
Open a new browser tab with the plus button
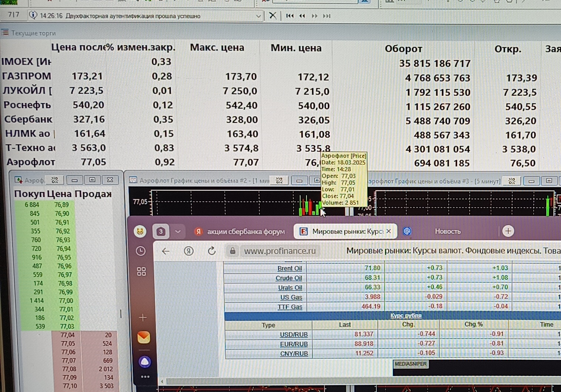[x=508, y=231]
